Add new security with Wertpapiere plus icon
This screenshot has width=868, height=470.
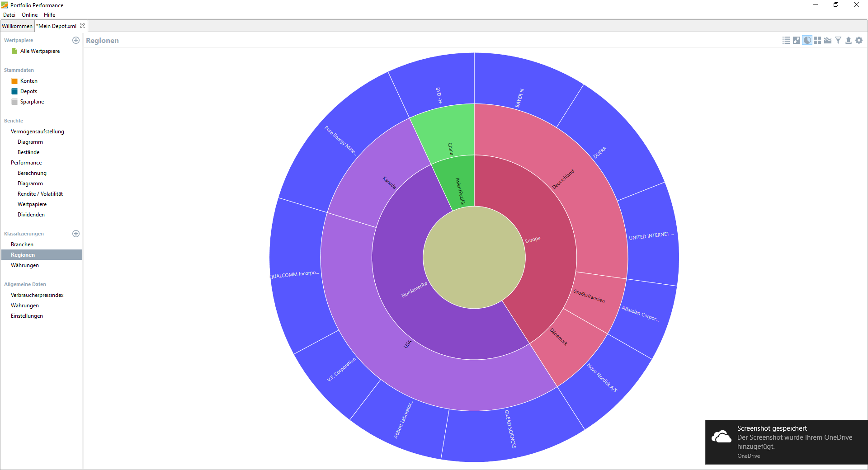point(76,40)
